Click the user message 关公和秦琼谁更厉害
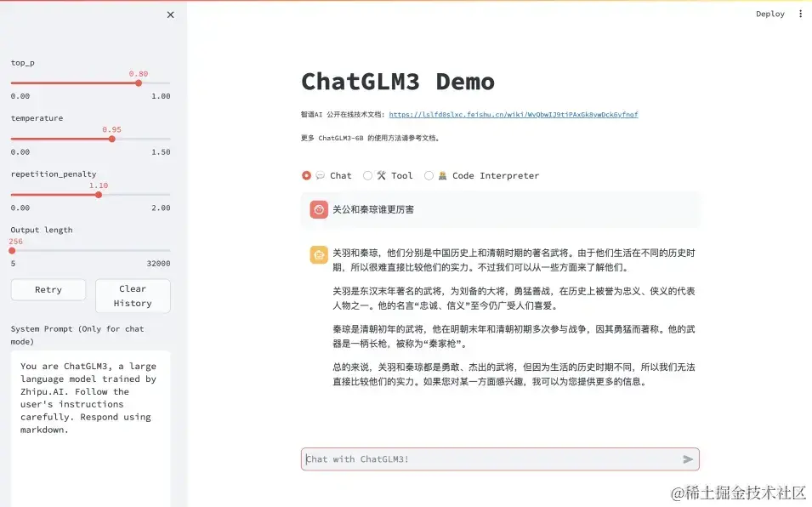Screen dimensions: 812x507 pos(373,210)
